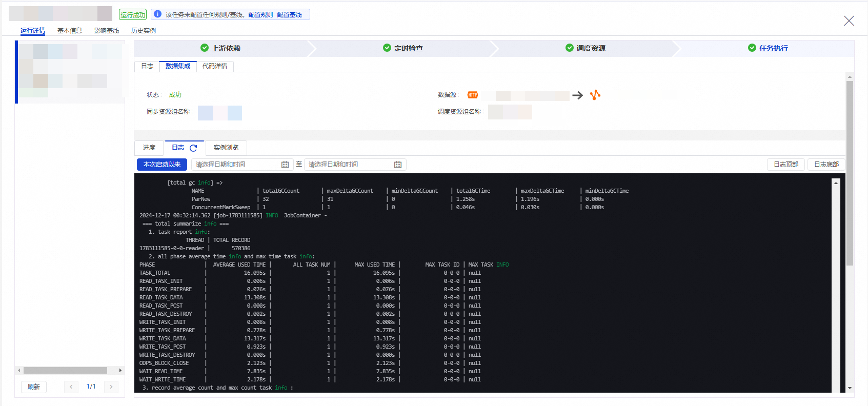Click the info icon in the rule notice
Screen dimensions: 868x406
[x=158, y=14]
